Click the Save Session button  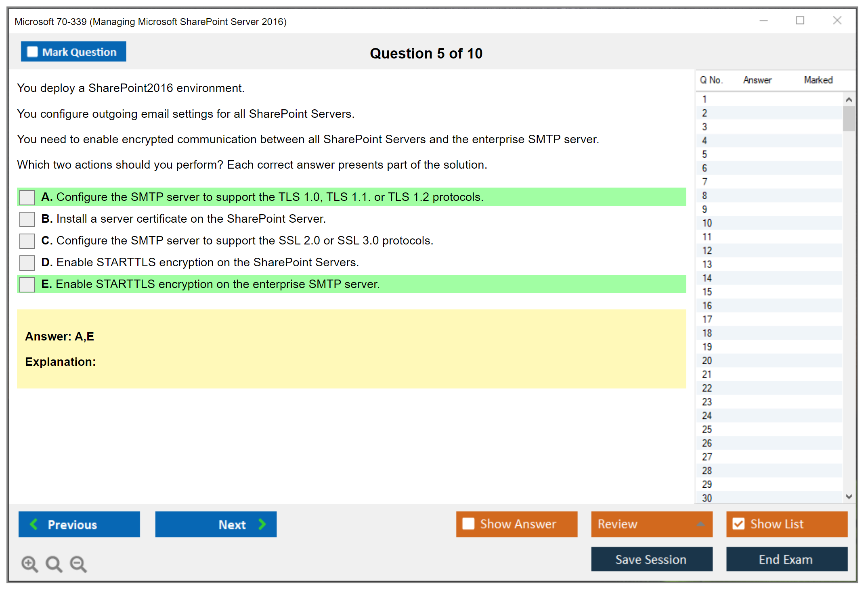click(651, 559)
